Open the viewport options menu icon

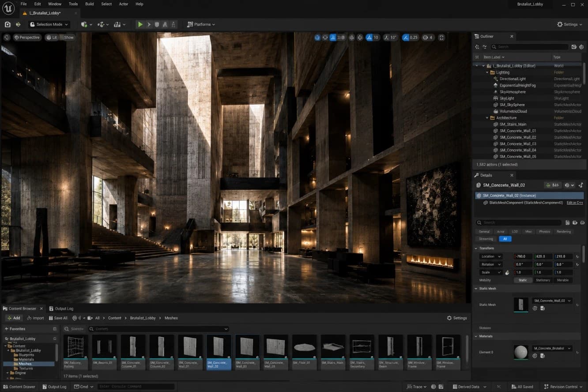tap(7, 38)
